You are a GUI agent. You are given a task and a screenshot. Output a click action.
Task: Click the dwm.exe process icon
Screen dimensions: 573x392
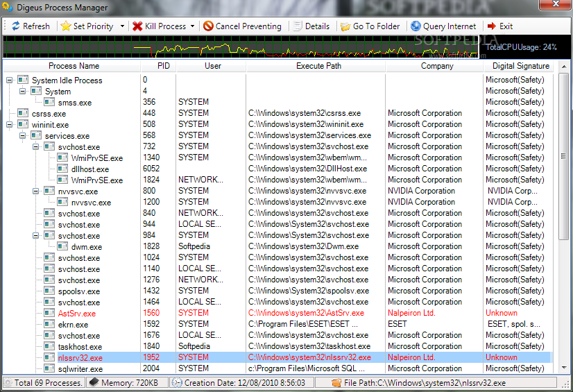tap(62, 246)
